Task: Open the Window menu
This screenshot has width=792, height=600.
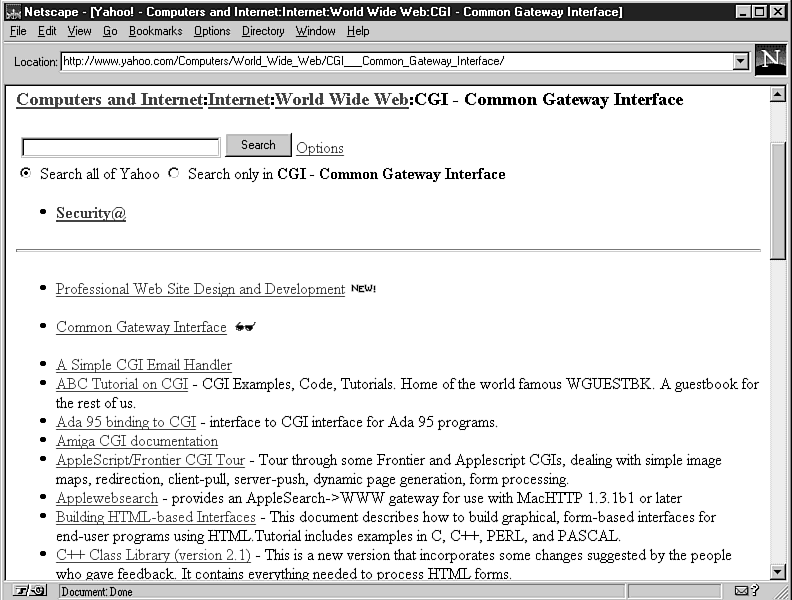Action: 315,31
